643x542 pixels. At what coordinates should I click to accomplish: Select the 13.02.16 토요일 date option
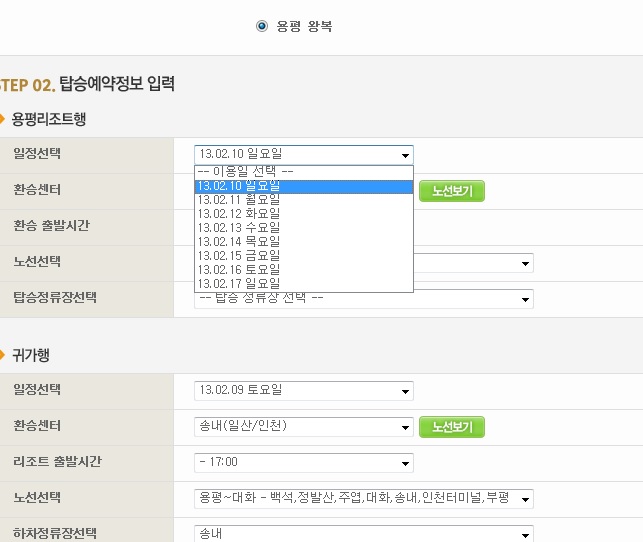point(303,270)
